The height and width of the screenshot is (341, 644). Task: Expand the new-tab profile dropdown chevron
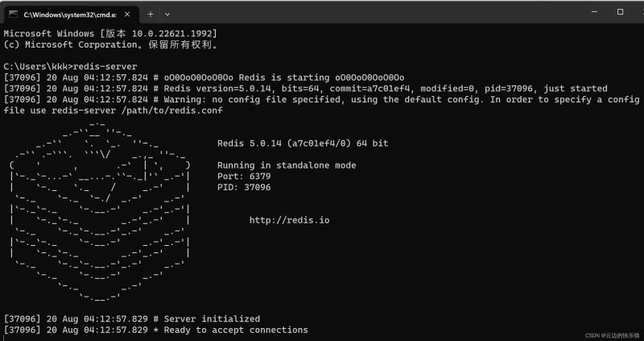[x=167, y=14]
